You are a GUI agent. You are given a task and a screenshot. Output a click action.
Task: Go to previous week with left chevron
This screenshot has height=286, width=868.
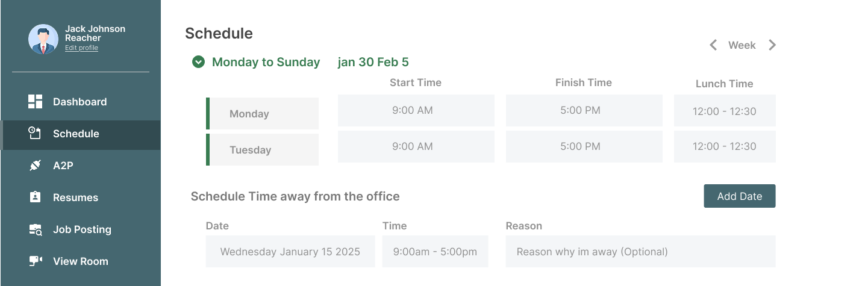[x=713, y=45]
